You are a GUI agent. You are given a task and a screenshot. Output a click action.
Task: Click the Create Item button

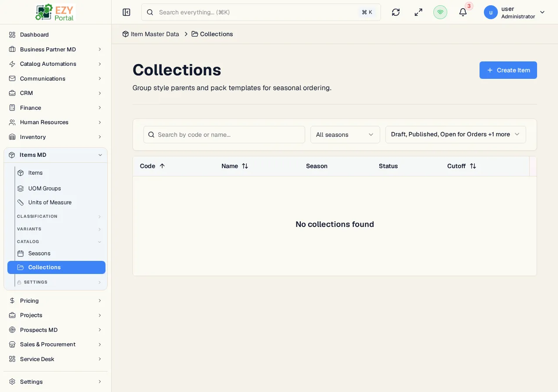click(508, 70)
